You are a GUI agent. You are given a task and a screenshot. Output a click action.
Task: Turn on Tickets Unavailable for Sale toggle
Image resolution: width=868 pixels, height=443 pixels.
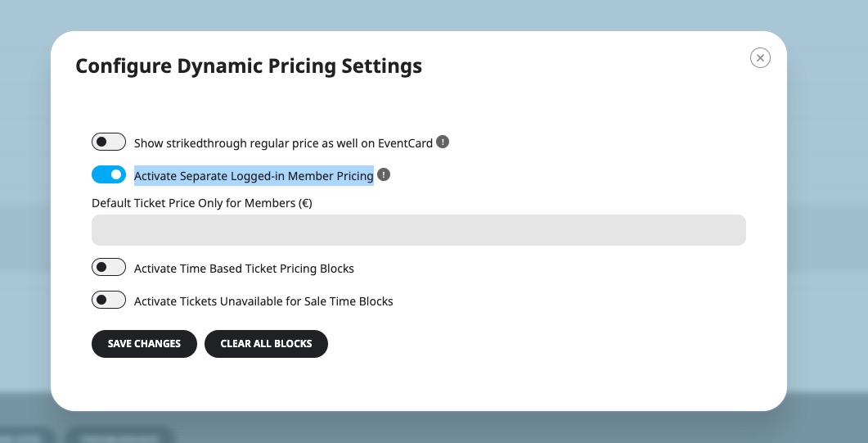(x=109, y=300)
